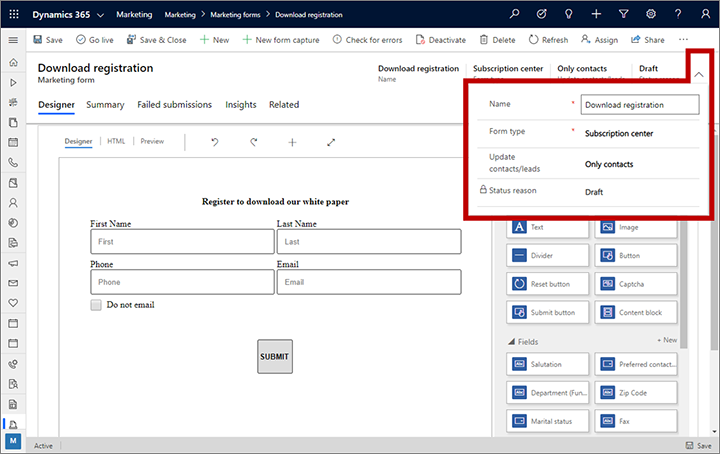Click the Help question mark icon
Image resolution: width=720 pixels, height=454 pixels.
click(x=678, y=15)
